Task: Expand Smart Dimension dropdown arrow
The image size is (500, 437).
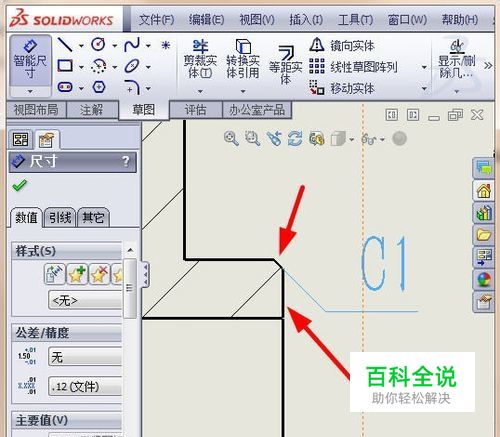Action: 30,91
